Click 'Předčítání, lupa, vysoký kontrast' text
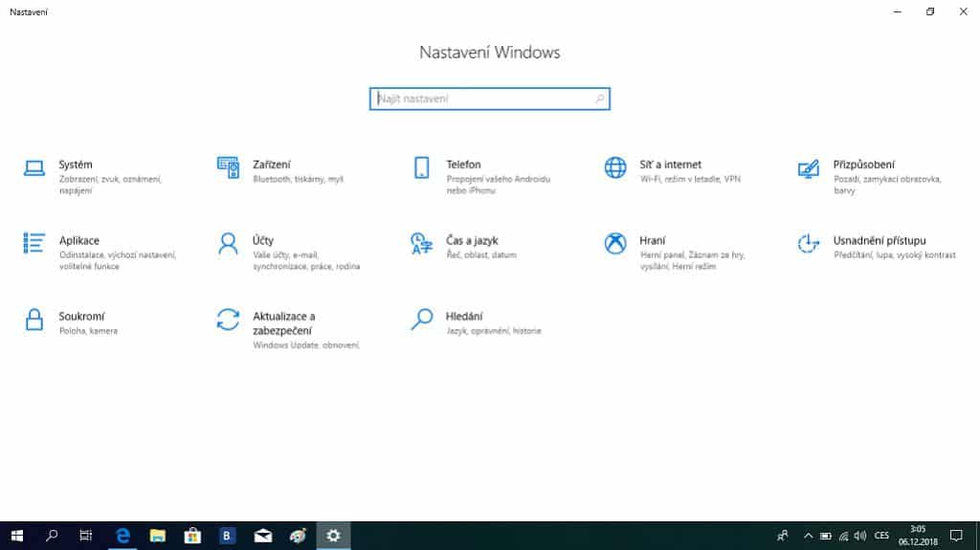The image size is (980, 550). (x=895, y=255)
